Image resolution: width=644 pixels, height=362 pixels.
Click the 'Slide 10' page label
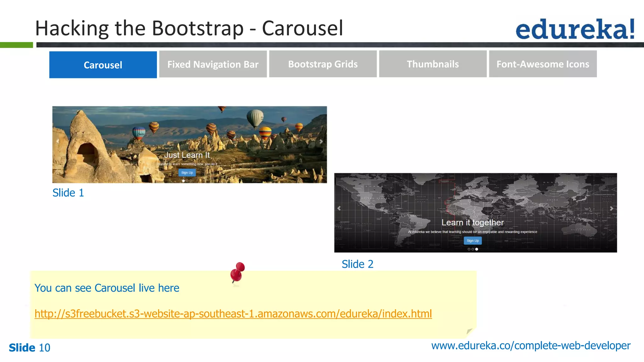point(30,348)
